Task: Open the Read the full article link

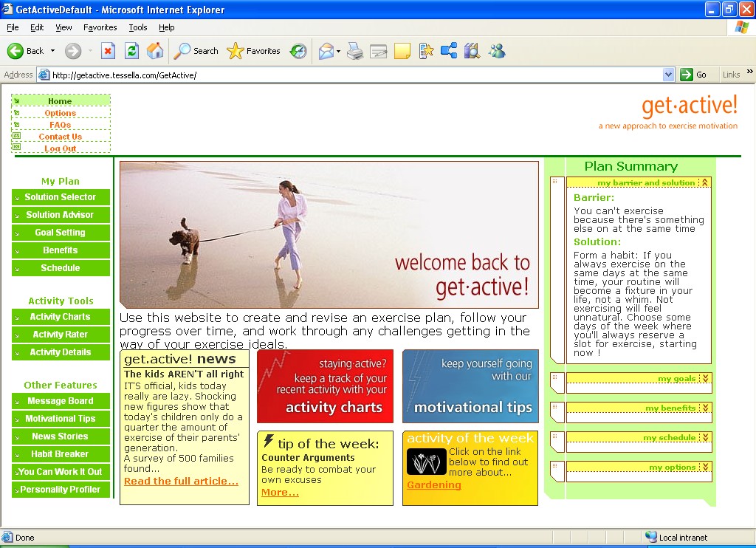Action: [x=181, y=482]
